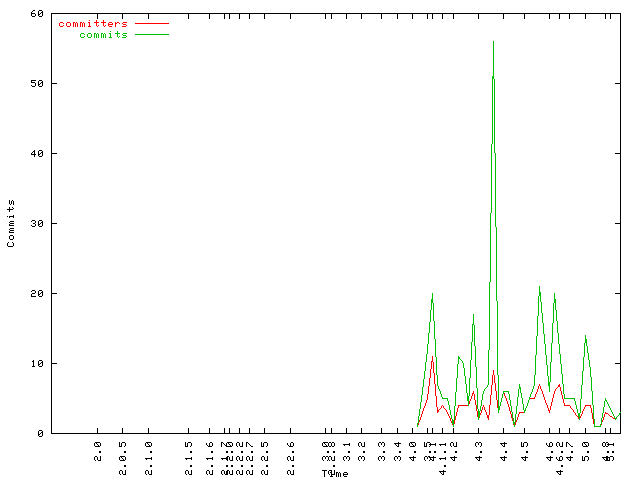
Task: Click the vertical "Commits" y-axis title
Action: (12, 223)
